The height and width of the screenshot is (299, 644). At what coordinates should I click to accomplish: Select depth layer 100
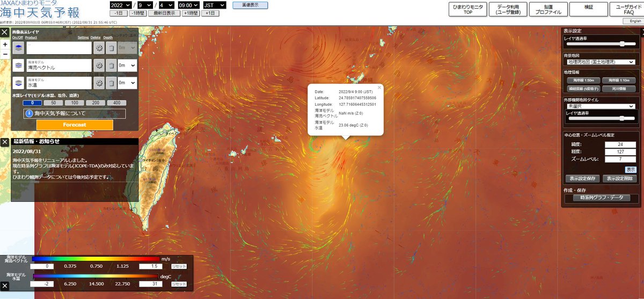click(x=75, y=103)
